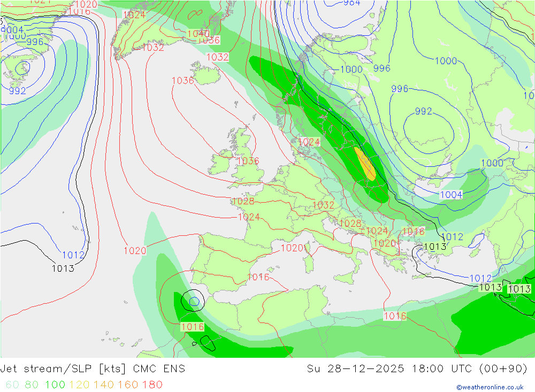This screenshot has width=535, height=392.
Task: Click the 1032 label south of Iceland
Action: coord(218,57)
